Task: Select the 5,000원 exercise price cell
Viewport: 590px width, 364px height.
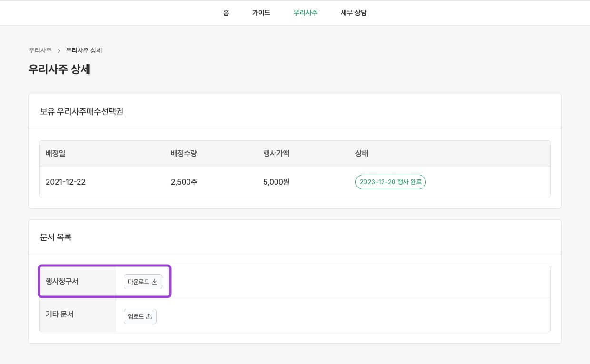Action: tap(276, 182)
